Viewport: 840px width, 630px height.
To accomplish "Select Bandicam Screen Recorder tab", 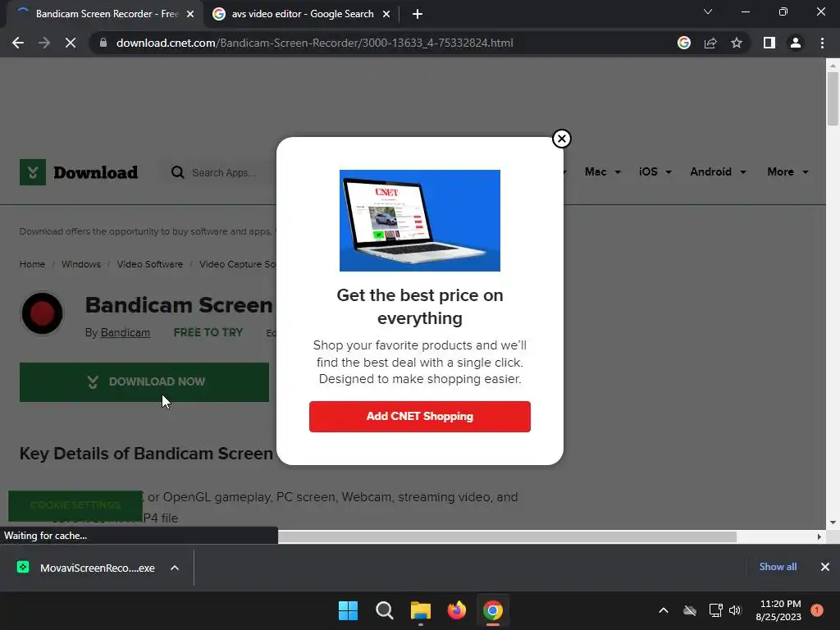I will pyautogui.click(x=107, y=14).
